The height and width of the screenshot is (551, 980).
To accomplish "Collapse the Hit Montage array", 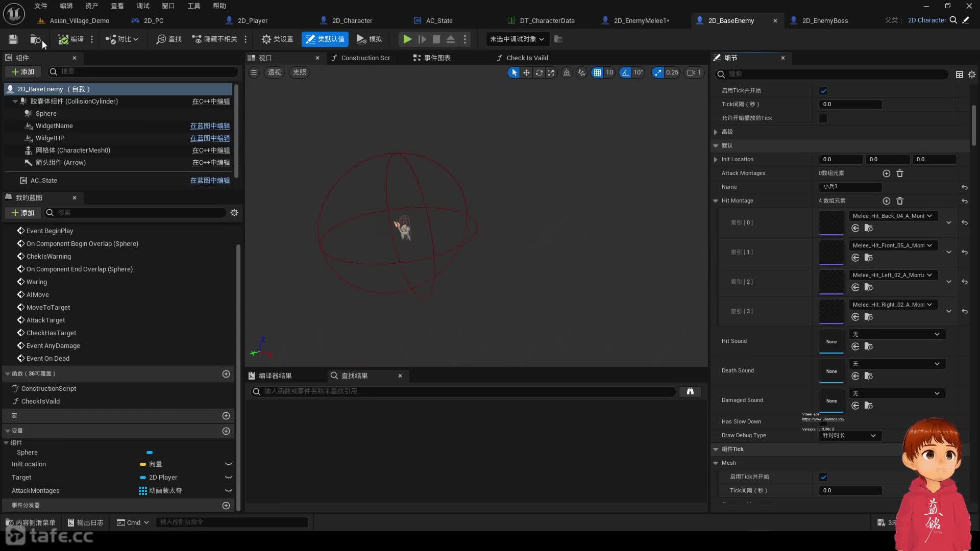I will tap(716, 201).
